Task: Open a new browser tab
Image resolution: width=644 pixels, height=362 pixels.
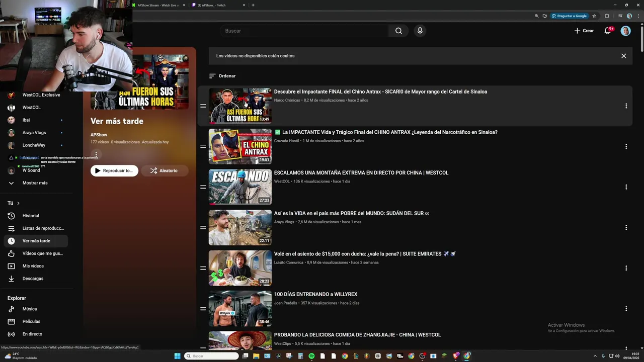Action: click(253, 5)
